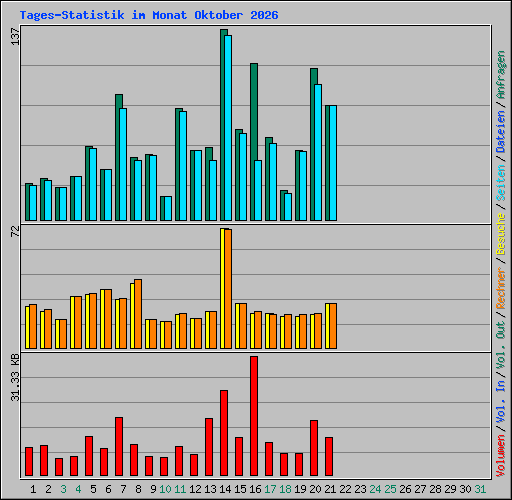The image size is (512, 500).
Task: Click the green day 17 label
Action: click(x=270, y=489)
